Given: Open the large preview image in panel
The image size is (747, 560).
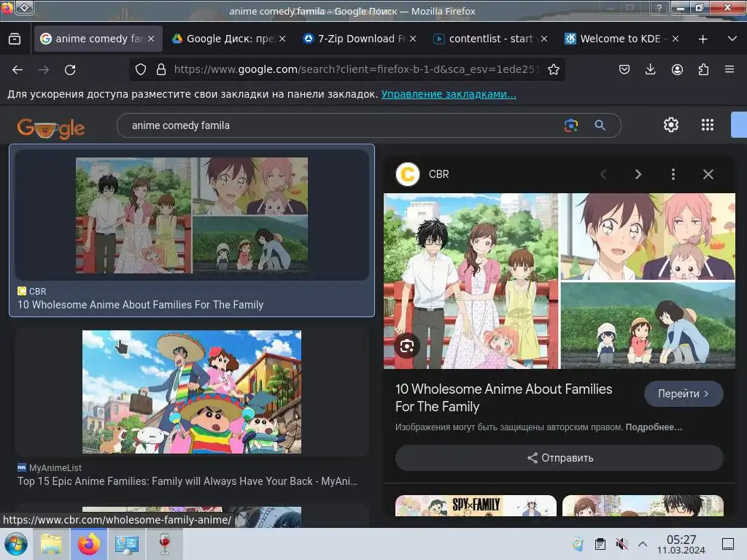Looking at the screenshot, I should pyautogui.click(x=560, y=281).
